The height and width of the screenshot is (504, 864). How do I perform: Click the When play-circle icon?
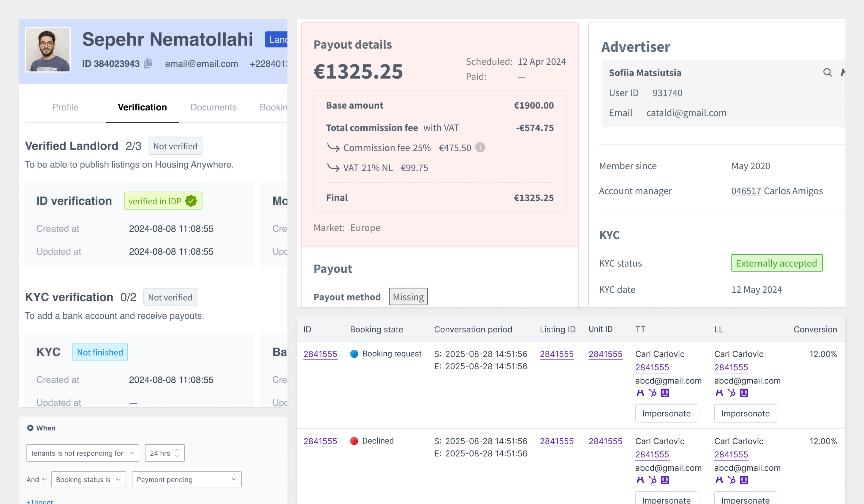click(x=30, y=428)
